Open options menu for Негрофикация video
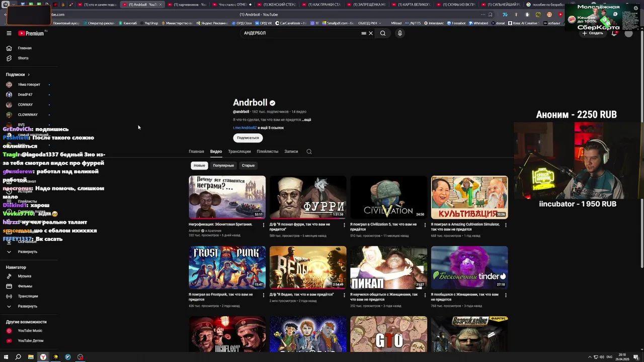The width and height of the screenshot is (644, 362). [264, 225]
